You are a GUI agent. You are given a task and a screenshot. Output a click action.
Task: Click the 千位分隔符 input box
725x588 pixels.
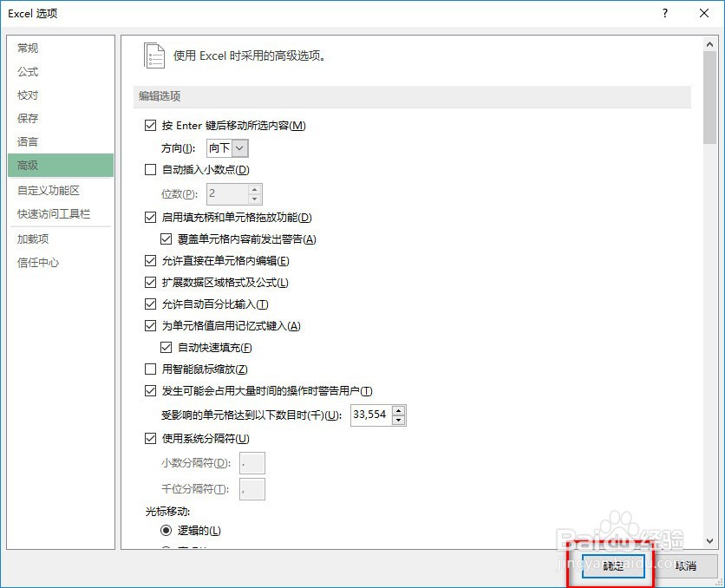252,489
